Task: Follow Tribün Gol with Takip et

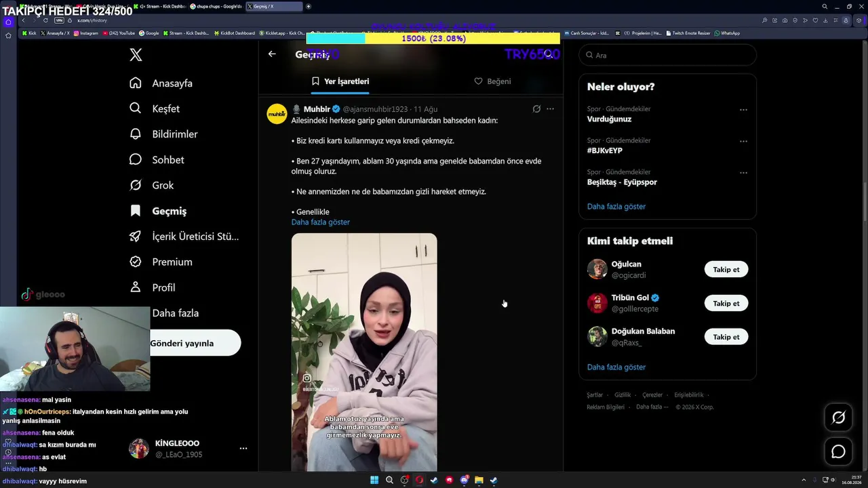Action: coord(726,304)
